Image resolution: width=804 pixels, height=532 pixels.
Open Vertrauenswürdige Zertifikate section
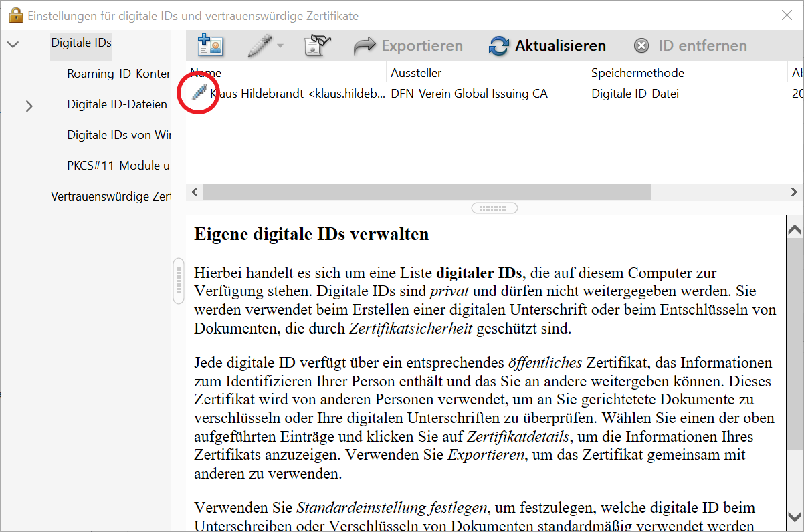(x=110, y=196)
